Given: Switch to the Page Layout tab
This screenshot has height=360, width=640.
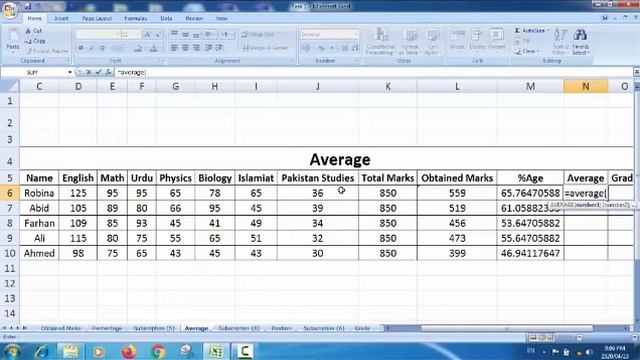Looking at the screenshot, I should pos(97,18).
